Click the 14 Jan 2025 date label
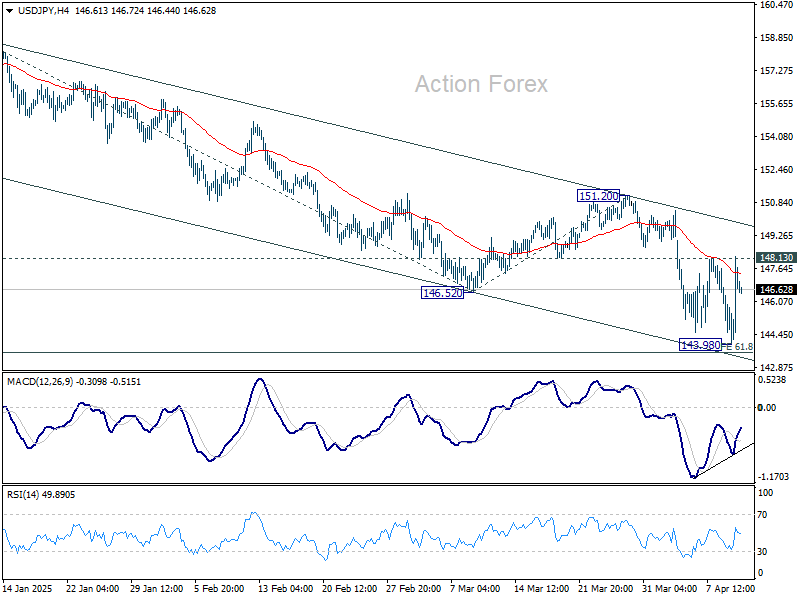 (x=27, y=588)
